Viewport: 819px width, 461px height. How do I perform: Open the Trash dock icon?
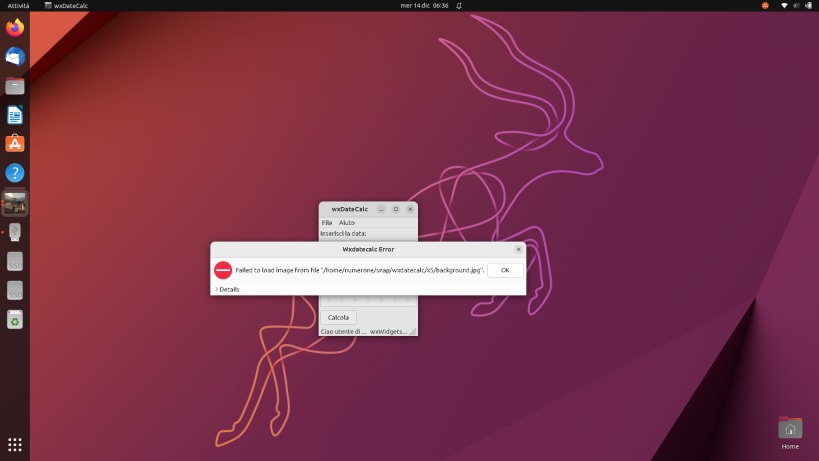(x=15, y=320)
